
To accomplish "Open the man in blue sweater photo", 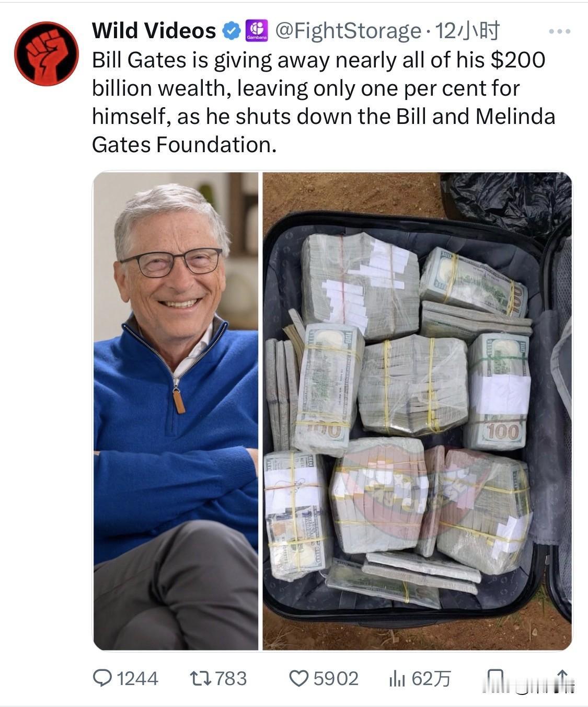I will click(176, 411).
